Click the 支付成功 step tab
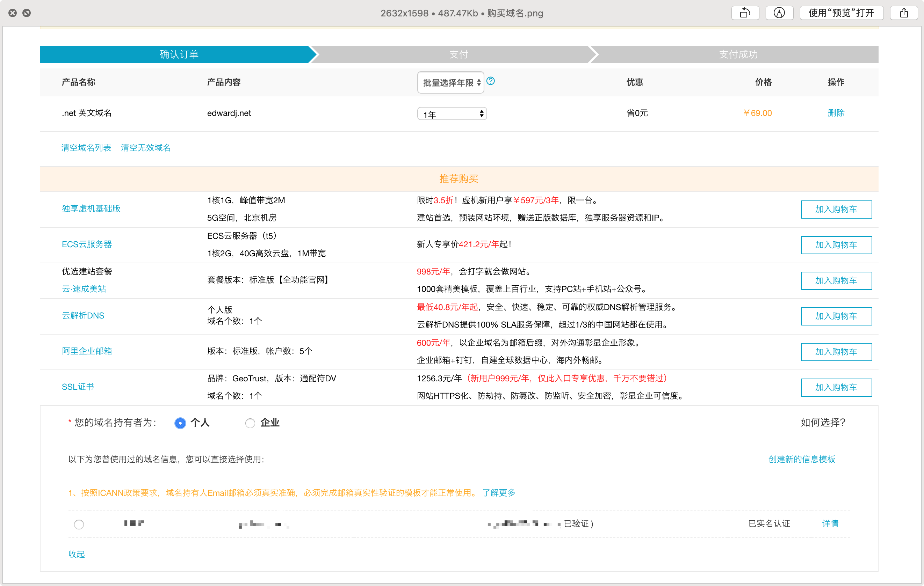This screenshot has width=924, height=586. 738,54
